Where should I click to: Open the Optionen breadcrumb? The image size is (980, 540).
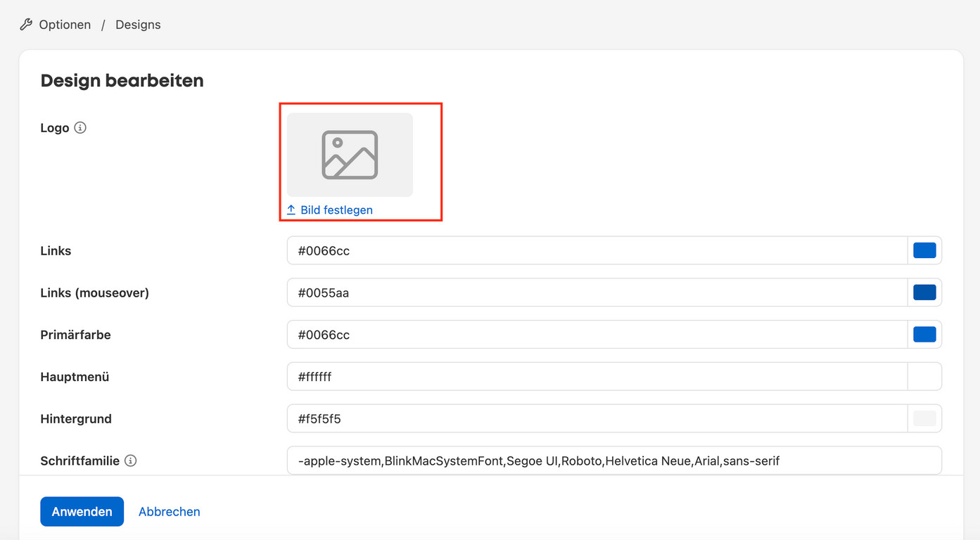coord(65,25)
